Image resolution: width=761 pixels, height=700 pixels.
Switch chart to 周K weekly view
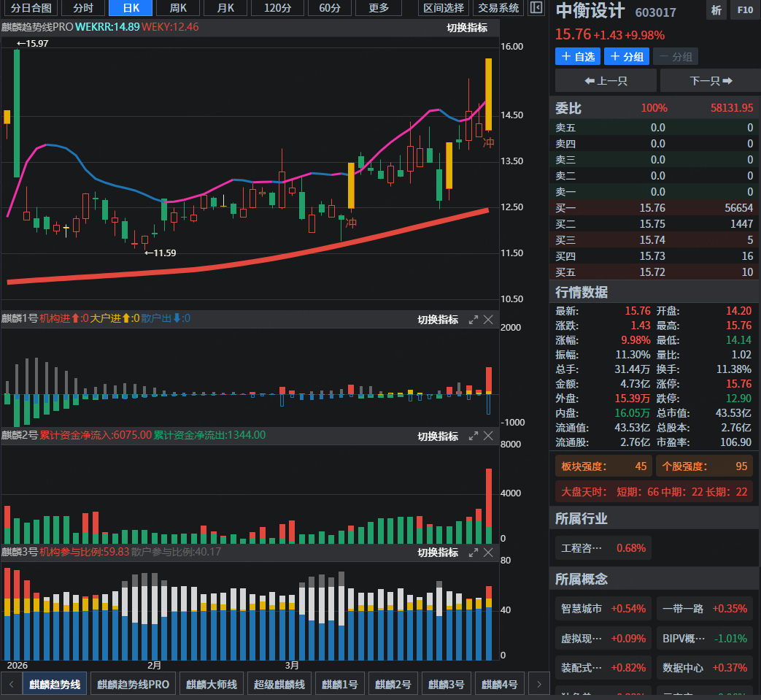[177, 8]
